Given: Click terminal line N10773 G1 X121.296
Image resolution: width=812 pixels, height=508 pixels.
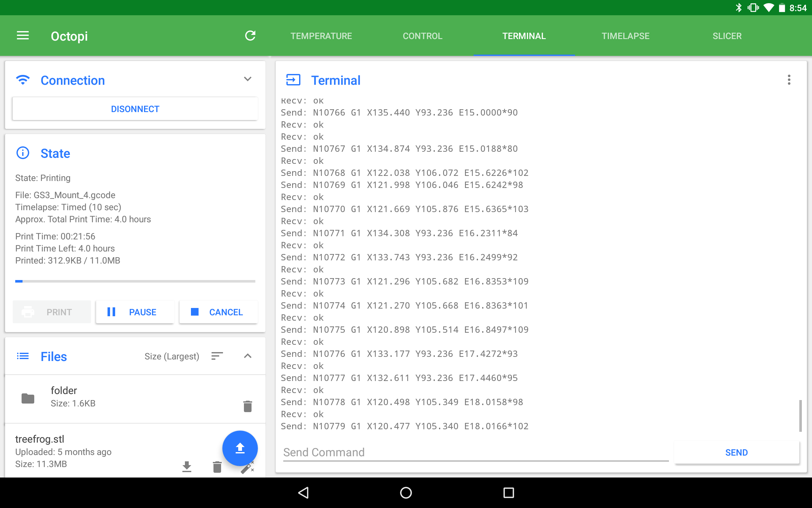Looking at the screenshot, I should (405, 281).
